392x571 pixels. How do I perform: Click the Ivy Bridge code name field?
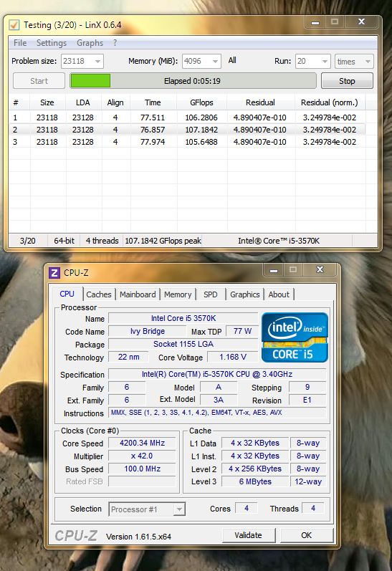pyautogui.click(x=148, y=332)
